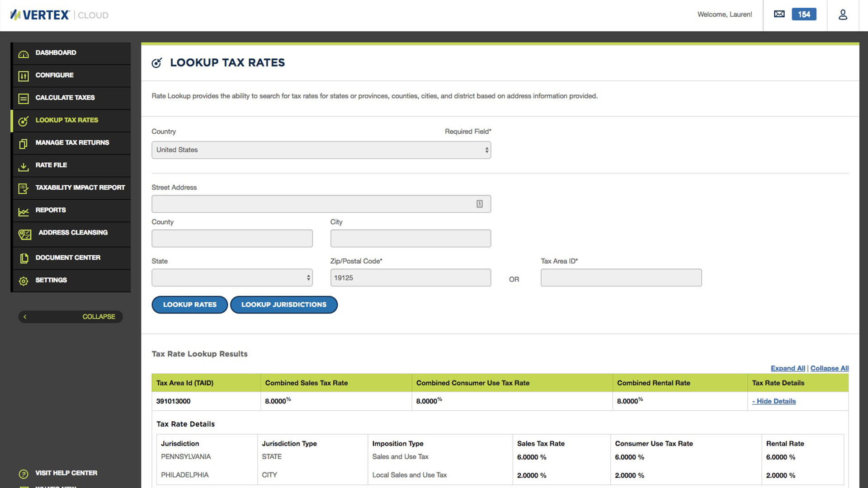This screenshot has height=488, width=868.
Task: Open Calculate Taxes from sidebar
Action: pos(65,98)
